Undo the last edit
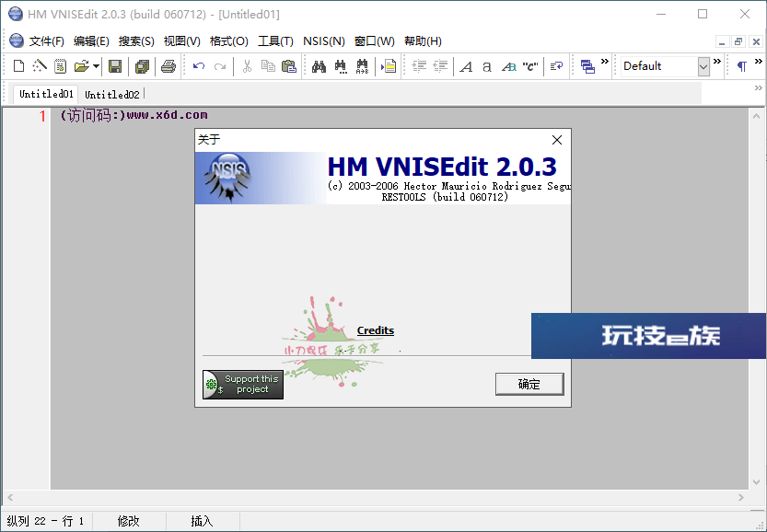This screenshot has width=767, height=532. [199, 66]
